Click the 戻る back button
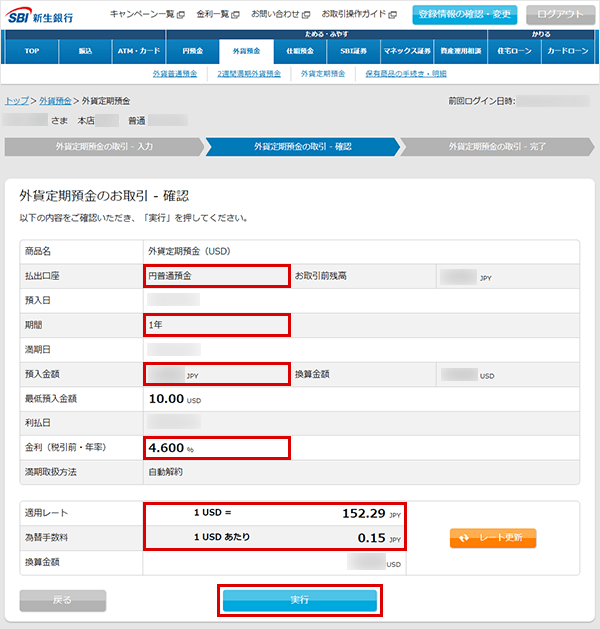This screenshot has height=629, width=600. (62, 600)
